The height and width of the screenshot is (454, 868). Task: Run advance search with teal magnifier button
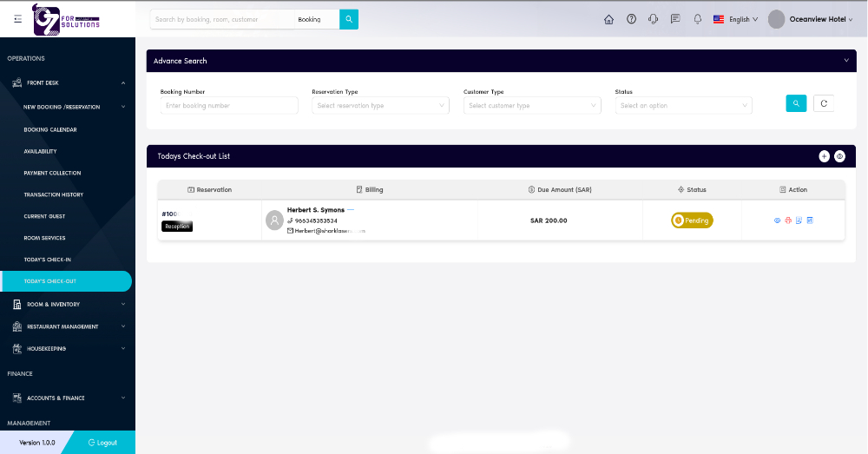click(x=796, y=103)
